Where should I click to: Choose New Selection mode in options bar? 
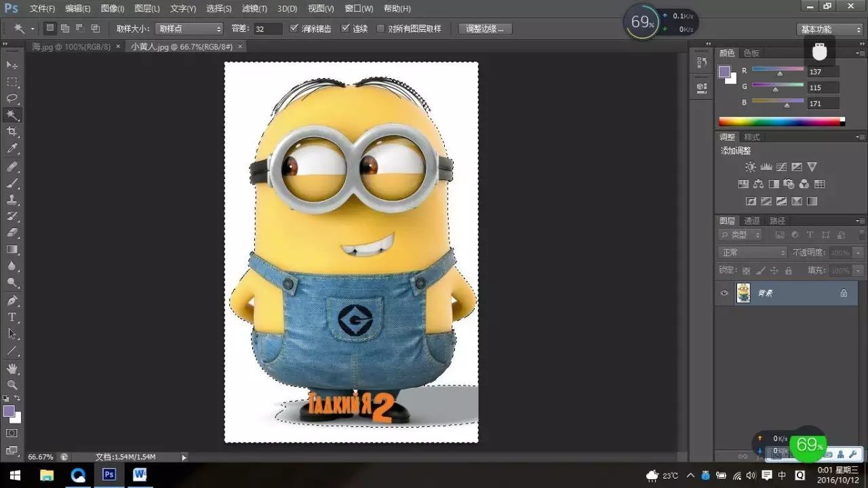tap(50, 29)
